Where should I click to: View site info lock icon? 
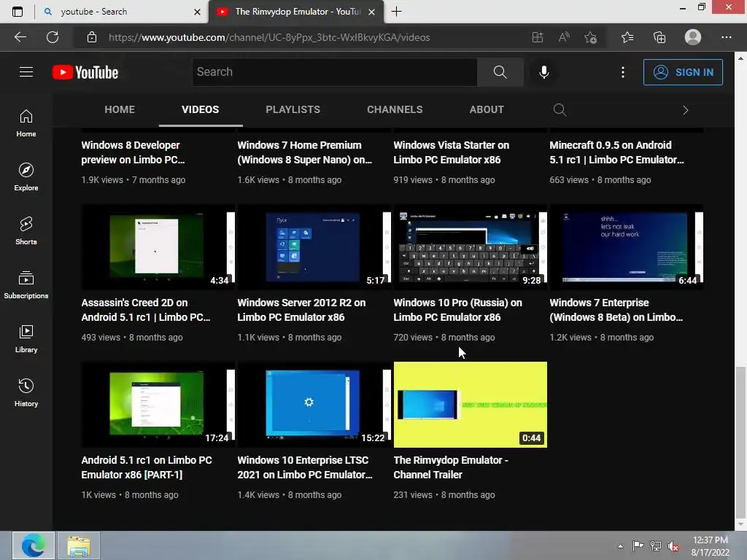pyautogui.click(x=92, y=37)
